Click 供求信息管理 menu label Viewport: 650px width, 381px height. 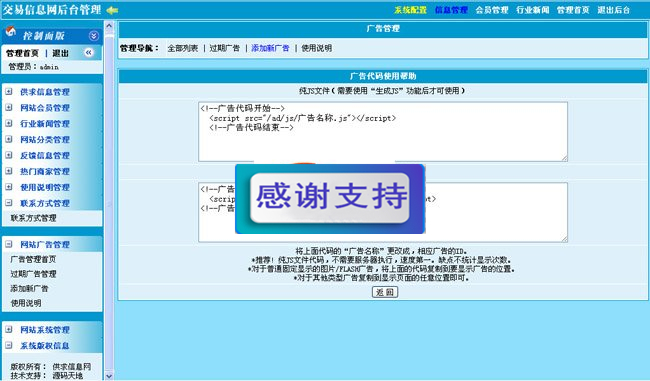[x=45, y=92]
